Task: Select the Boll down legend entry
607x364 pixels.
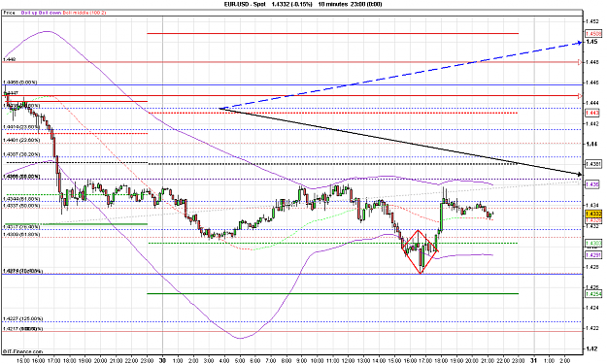Action: tap(50, 13)
